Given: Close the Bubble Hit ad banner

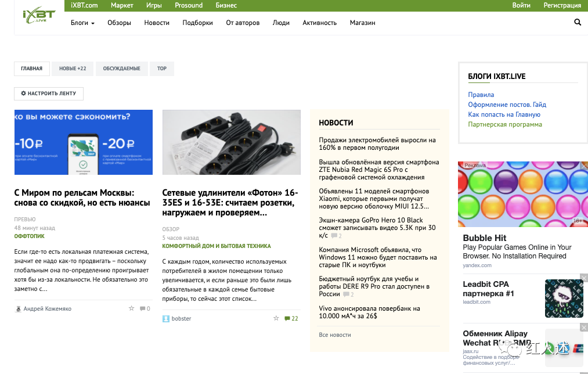Looking at the screenshot, I should 584,166.
